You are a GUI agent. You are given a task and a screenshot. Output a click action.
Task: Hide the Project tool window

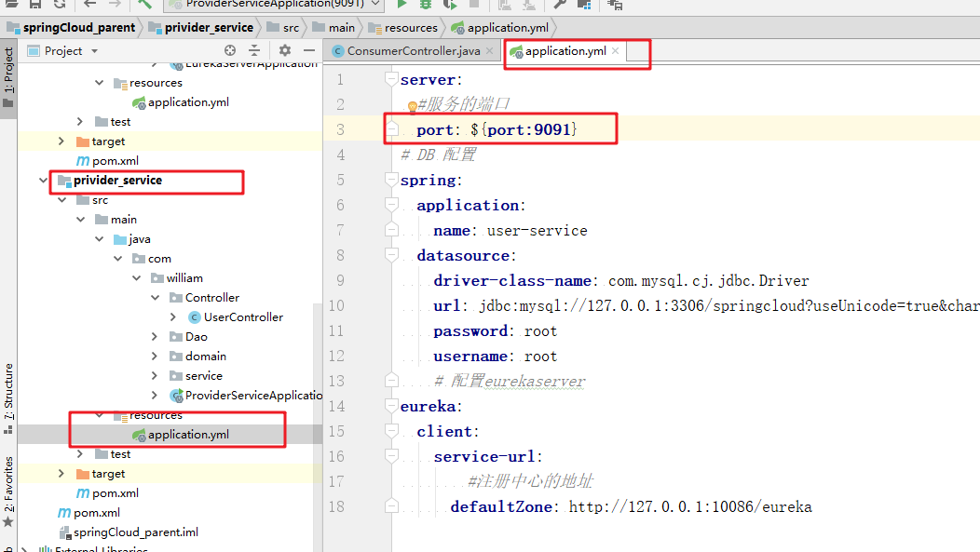[308, 50]
